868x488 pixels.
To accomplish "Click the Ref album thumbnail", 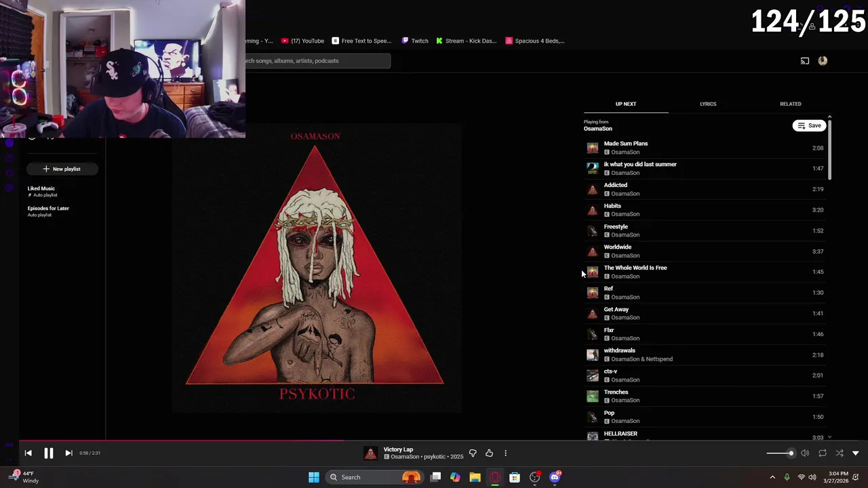I will click(593, 293).
